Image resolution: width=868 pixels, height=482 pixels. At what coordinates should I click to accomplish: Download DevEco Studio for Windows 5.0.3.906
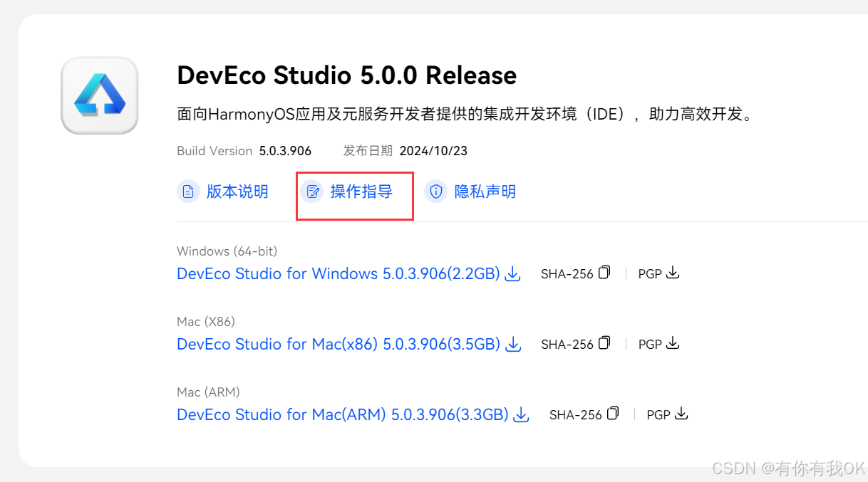(339, 274)
